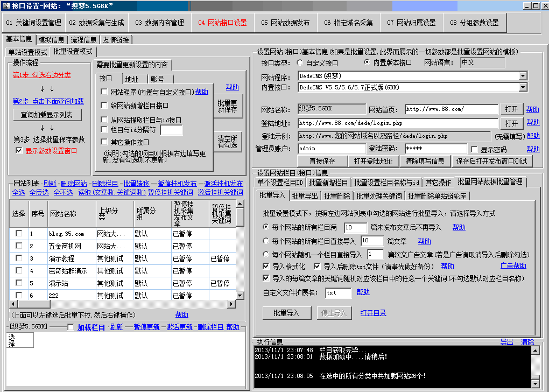Screen dimensions: 549x392
Task: Tick 网站程序(内置与自定义接口) checkbox
Action: 104,92
